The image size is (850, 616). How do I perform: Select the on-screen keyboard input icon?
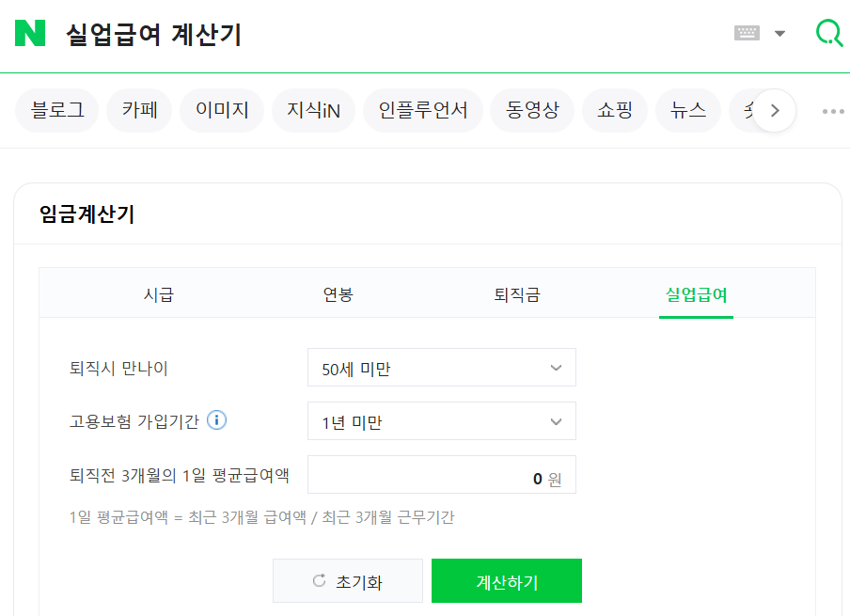tap(746, 31)
